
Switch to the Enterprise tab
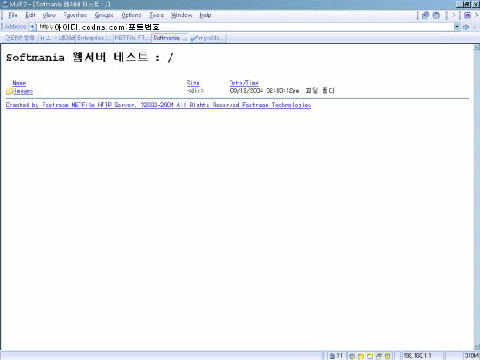pos(95,38)
